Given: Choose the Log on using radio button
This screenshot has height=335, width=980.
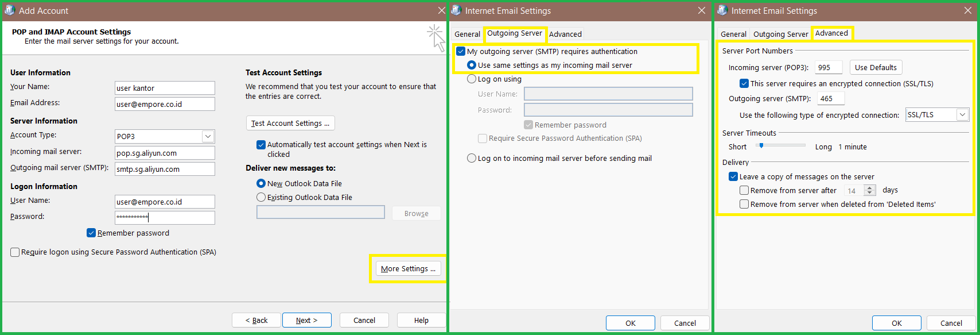Looking at the screenshot, I should click(472, 79).
